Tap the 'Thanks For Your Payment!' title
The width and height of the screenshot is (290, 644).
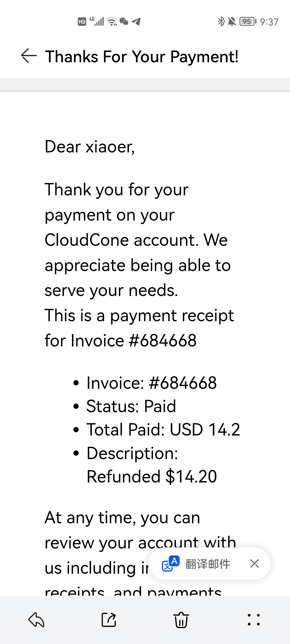142,57
